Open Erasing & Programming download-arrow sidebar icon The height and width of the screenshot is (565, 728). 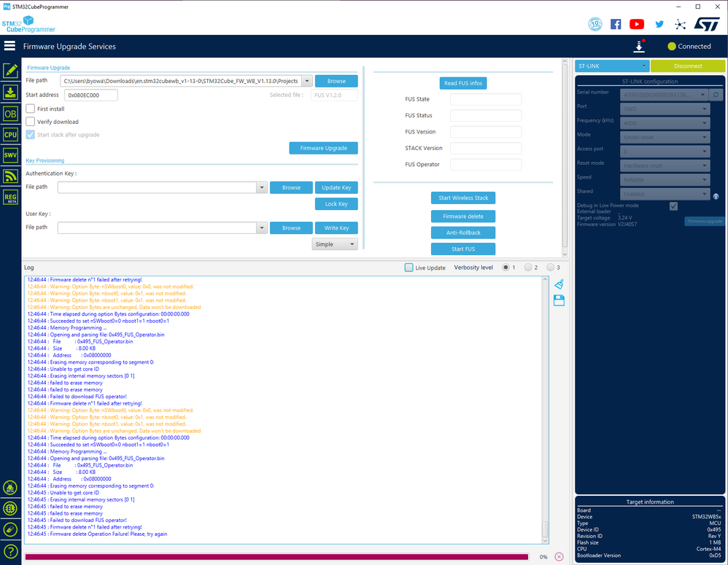click(x=10, y=92)
